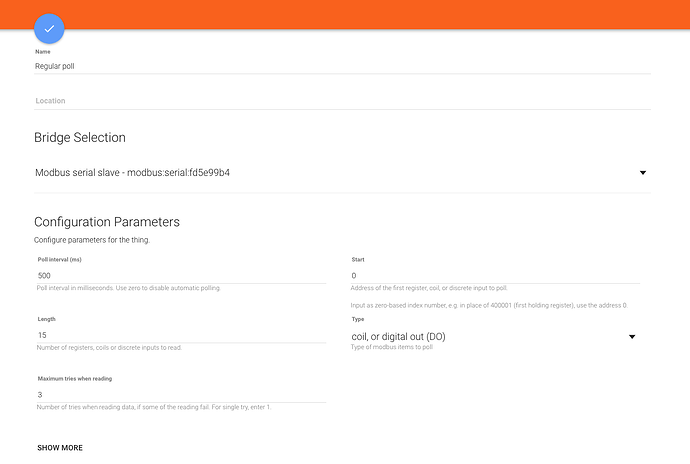690x464 pixels.
Task: Expand the Bridge Selection dropdown arrow
Action: point(643,173)
